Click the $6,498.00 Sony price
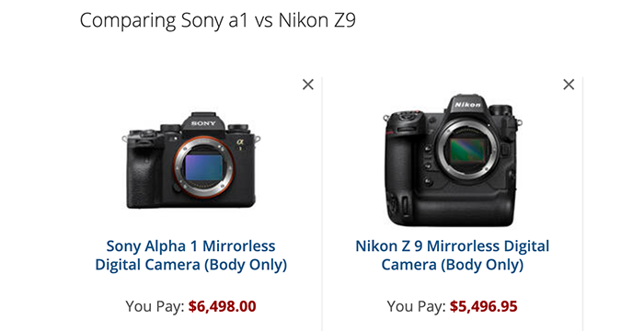 click(x=223, y=306)
